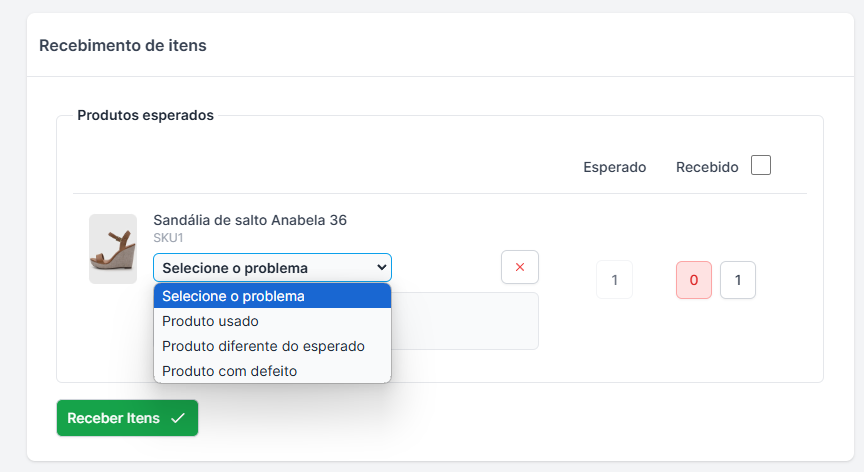The height and width of the screenshot is (472, 864).
Task: Select the red 0 received quantity box
Action: [x=694, y=280]
